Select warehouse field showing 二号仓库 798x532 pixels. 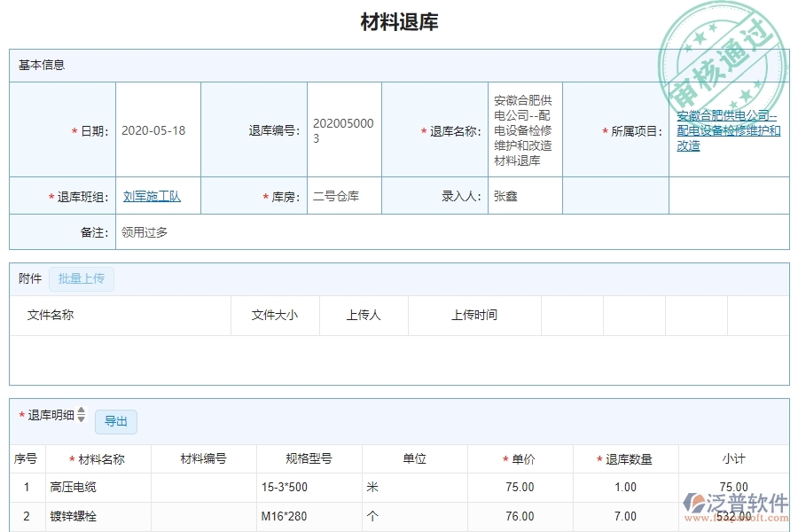coord(337,195)
